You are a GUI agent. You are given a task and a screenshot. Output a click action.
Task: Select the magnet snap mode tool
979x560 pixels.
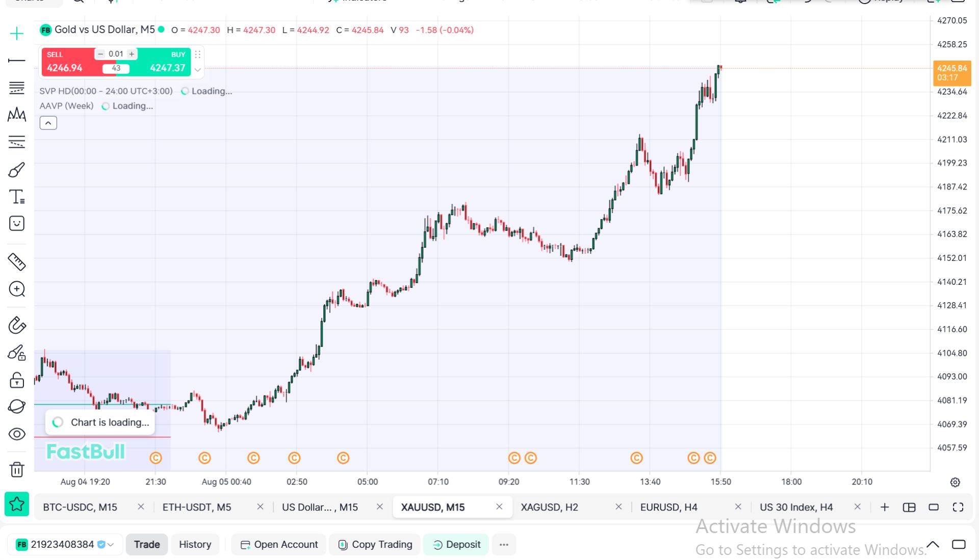[17, 325]
